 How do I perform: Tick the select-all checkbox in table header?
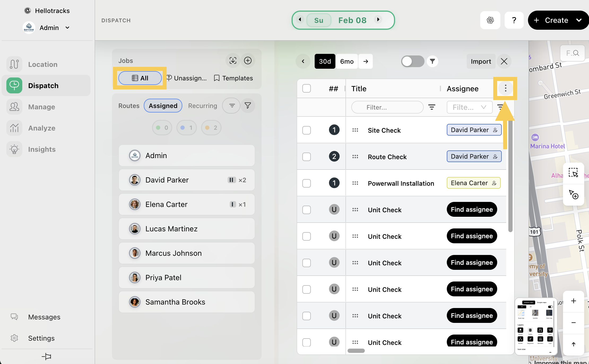coord(306,88)
